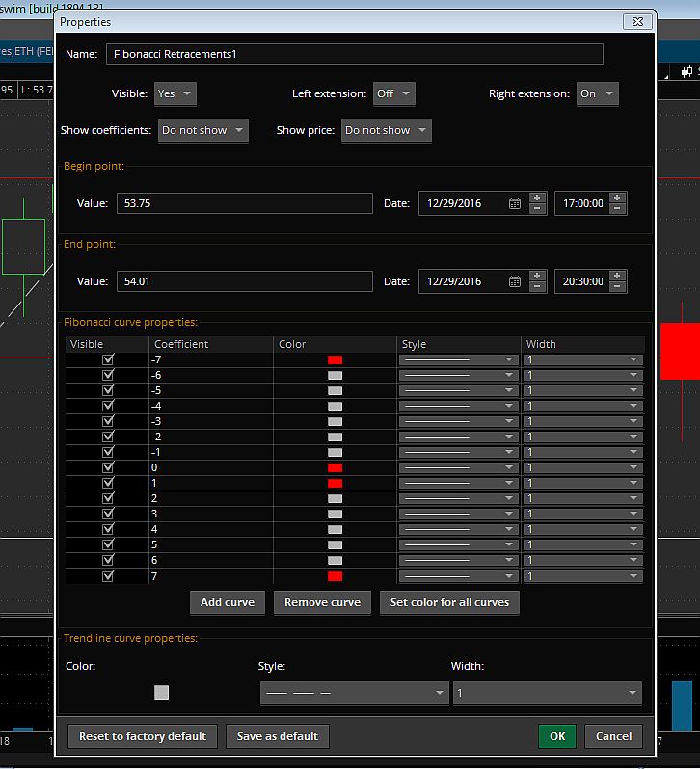Open Trendline style dropdown

[355, 693]
